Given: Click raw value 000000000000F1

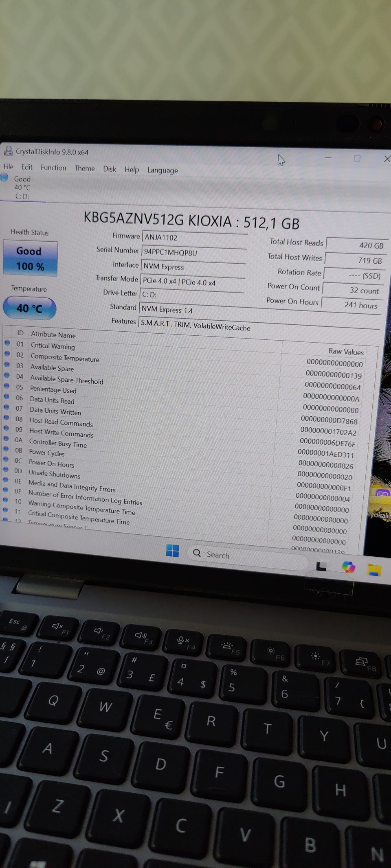Looking at the screenshot, I should coord(324,487).
